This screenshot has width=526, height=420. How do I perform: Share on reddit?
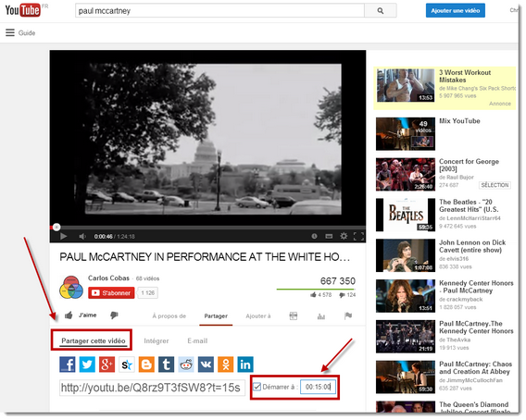(186, 364)
